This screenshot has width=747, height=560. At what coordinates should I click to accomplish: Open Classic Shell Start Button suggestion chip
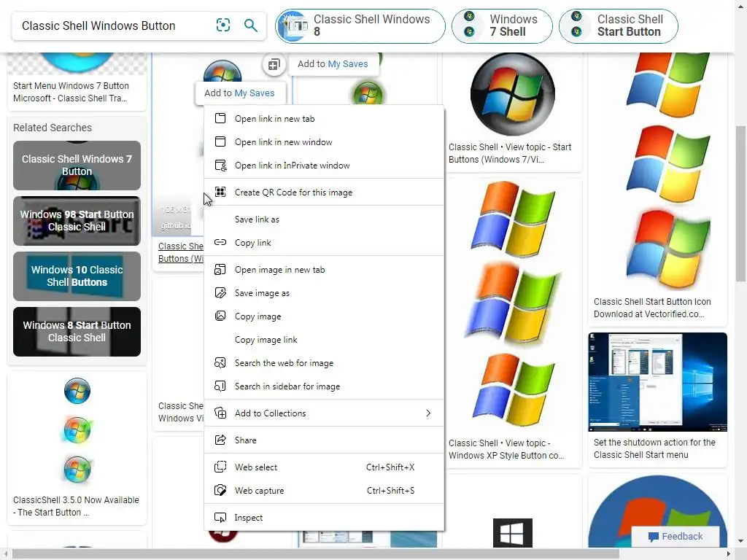(x=619, y=26)
